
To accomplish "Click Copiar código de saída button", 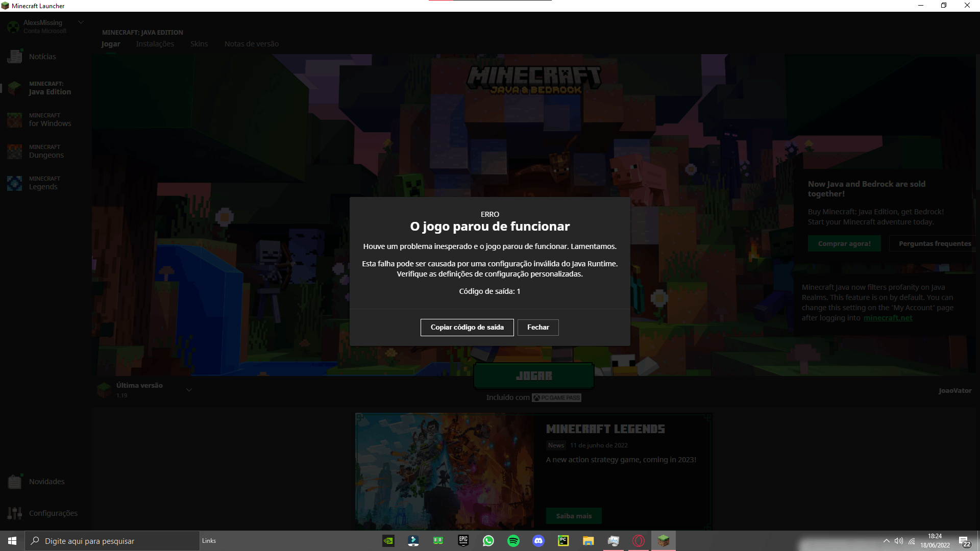I will click(467, 328).
